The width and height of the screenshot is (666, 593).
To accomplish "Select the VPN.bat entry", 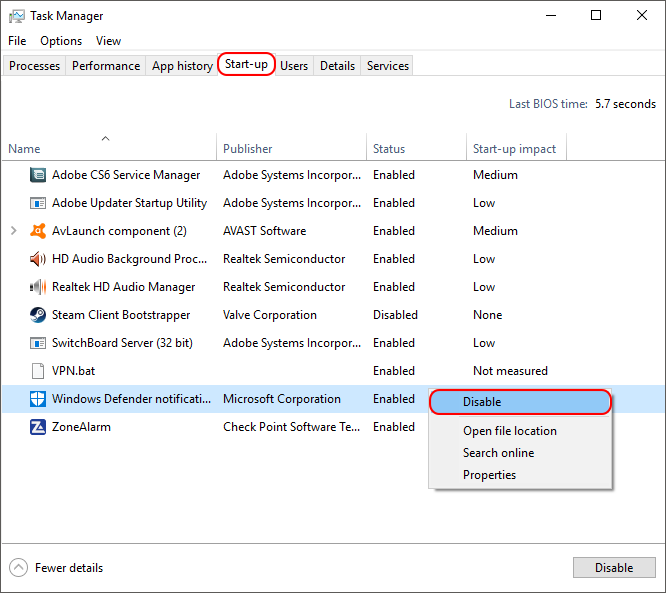I will coord(333,371).
